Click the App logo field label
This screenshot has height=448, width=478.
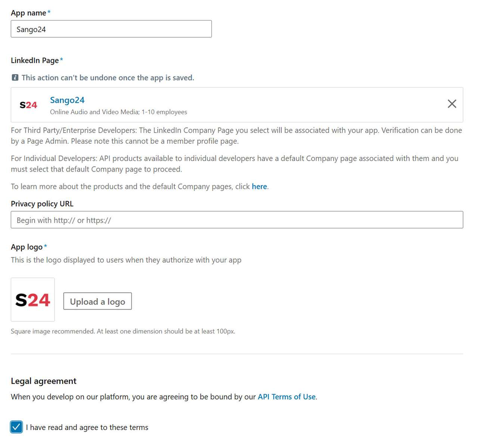click(x=27, y=247)
